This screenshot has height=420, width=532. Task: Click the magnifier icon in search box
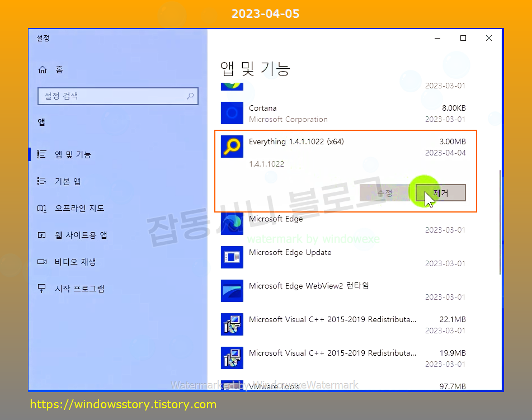tap(190, 96)
